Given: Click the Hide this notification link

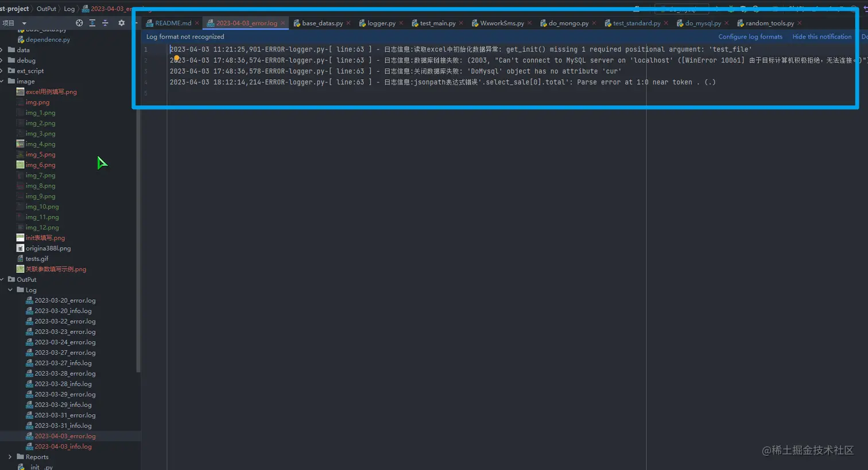Looking at the screenshot, I should click(821, 36).
